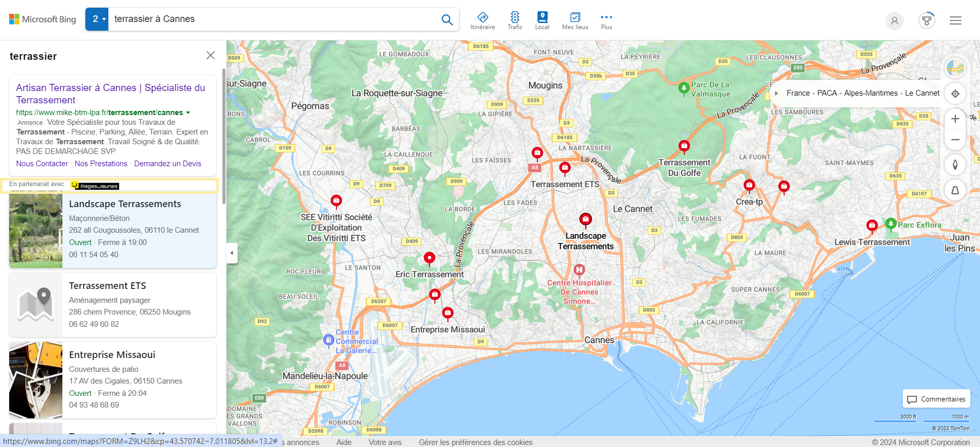Open Itinéraire directions

(483, 20)
